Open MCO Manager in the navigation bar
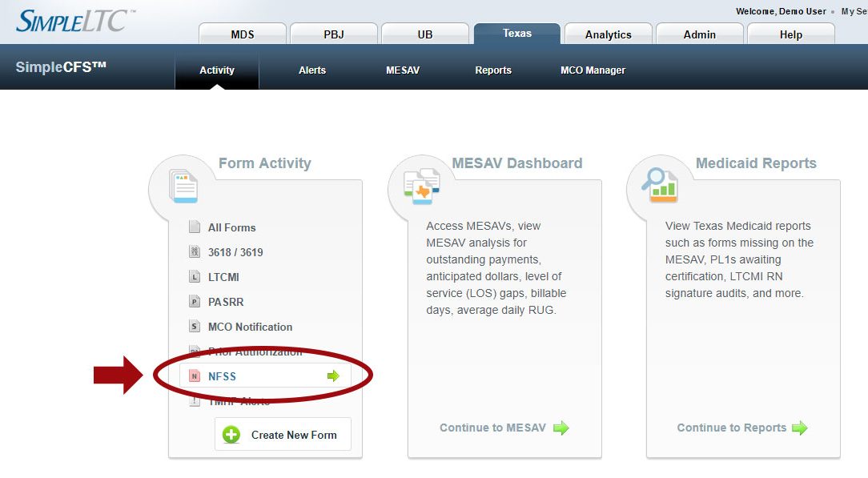Viewport: 868px width, 478px height. coord(593,70)
